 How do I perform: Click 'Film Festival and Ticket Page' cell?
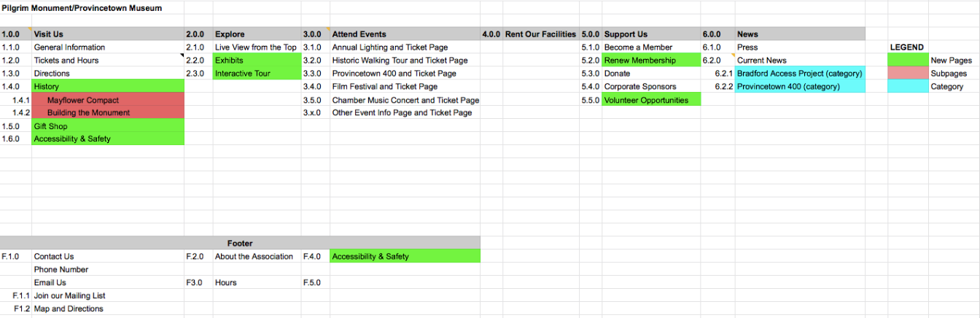(x=405, y=87)
